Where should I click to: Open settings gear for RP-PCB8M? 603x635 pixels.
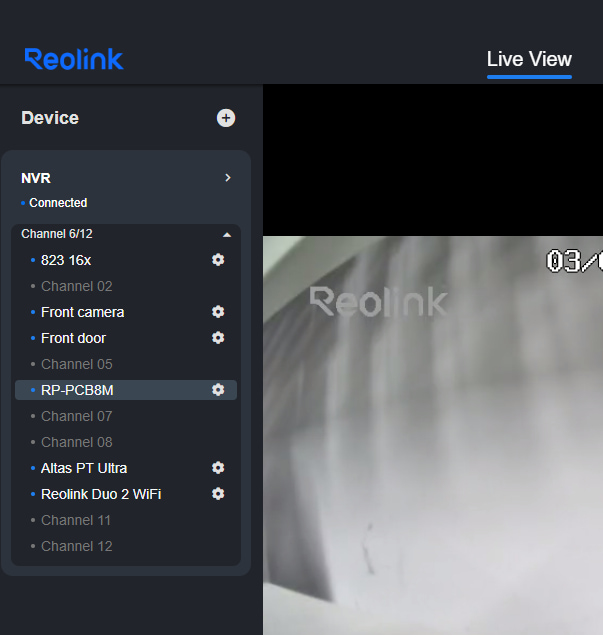218,390
